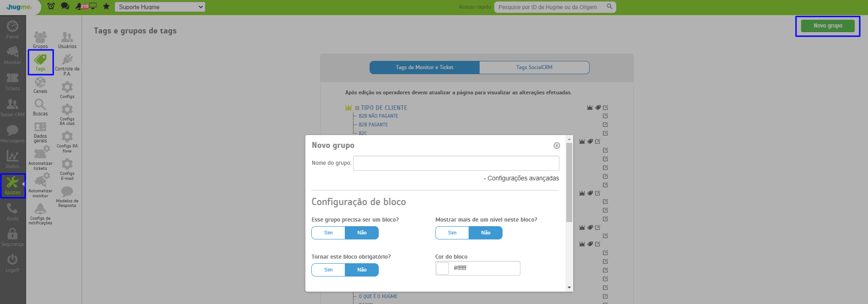Go to Tickets in the sidebar
The image size is (868, 304).
tap(12, 81)
